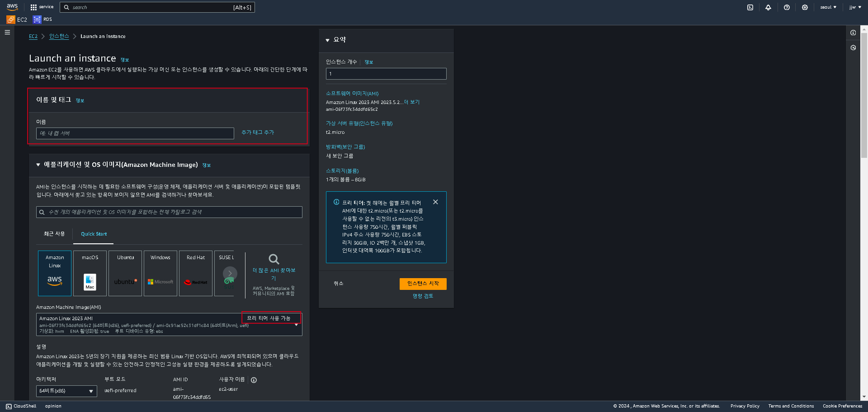
Task: Open the info panel icon at right edge
Action: [853, 33]
